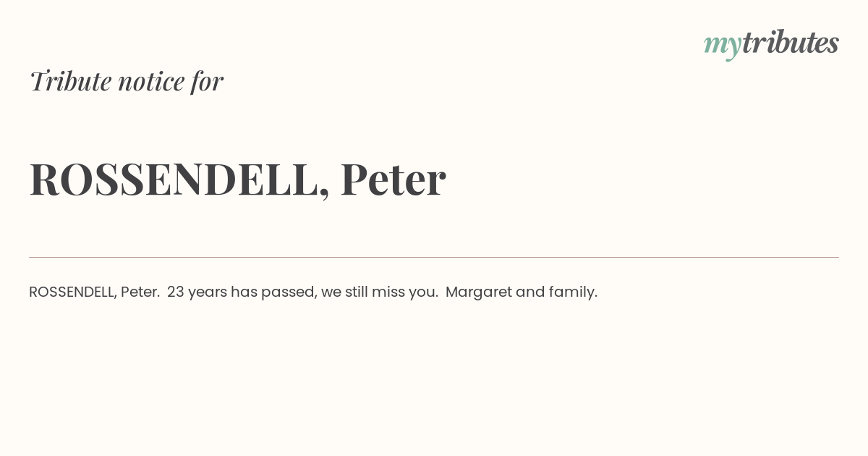The width and height of the screenshot is (868, 456).
Task: Click the green "my" part of logo
Action: click(723, 46)
